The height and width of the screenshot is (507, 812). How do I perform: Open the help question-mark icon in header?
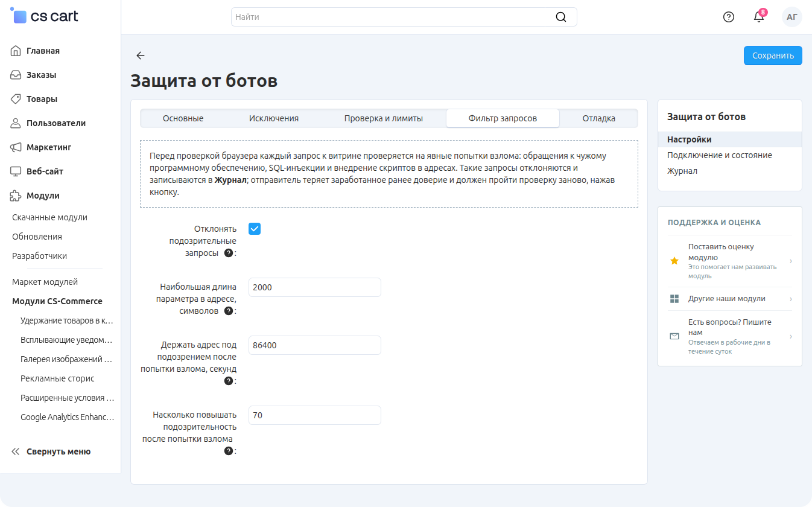click(x=729, y=17)
